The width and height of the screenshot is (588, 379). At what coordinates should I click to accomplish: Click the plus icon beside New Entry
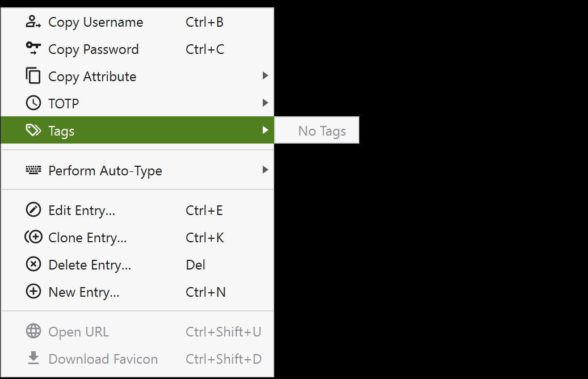(x=33, y=292)
